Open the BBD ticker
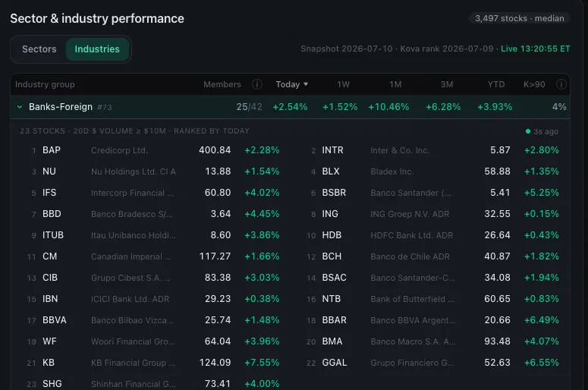 [x=52, y=214]
